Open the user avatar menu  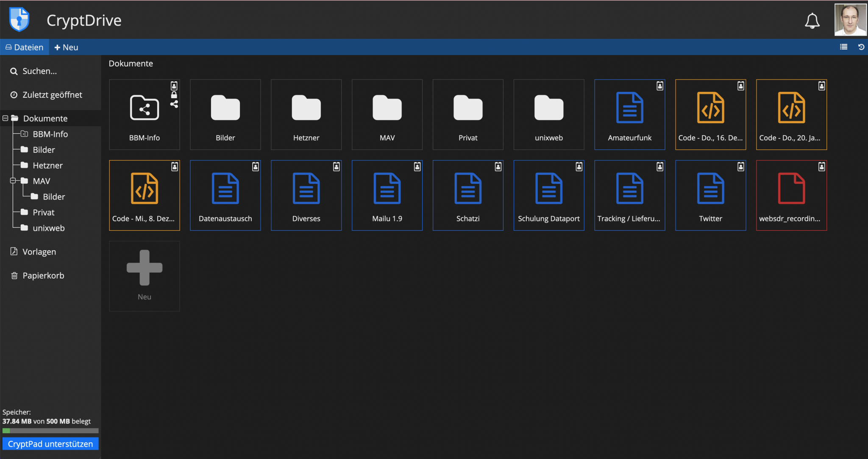pos(850,20)
